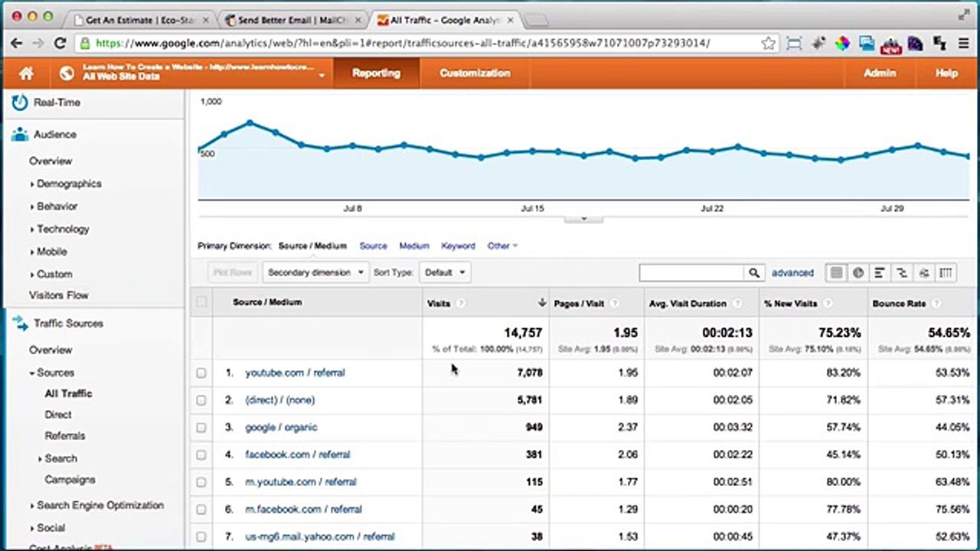Open the Chrome hamburger menu
This screenshot has width=980, height=551.
click(x=964, y=44)
